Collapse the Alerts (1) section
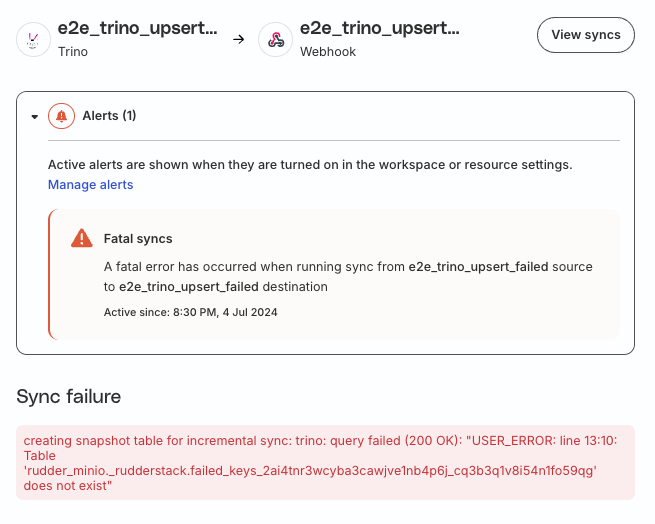 [35, 117]
